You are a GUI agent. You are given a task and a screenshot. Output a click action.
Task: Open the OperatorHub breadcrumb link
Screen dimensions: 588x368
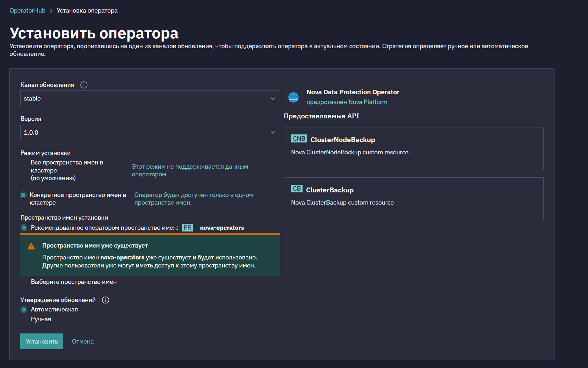[27, 10]
